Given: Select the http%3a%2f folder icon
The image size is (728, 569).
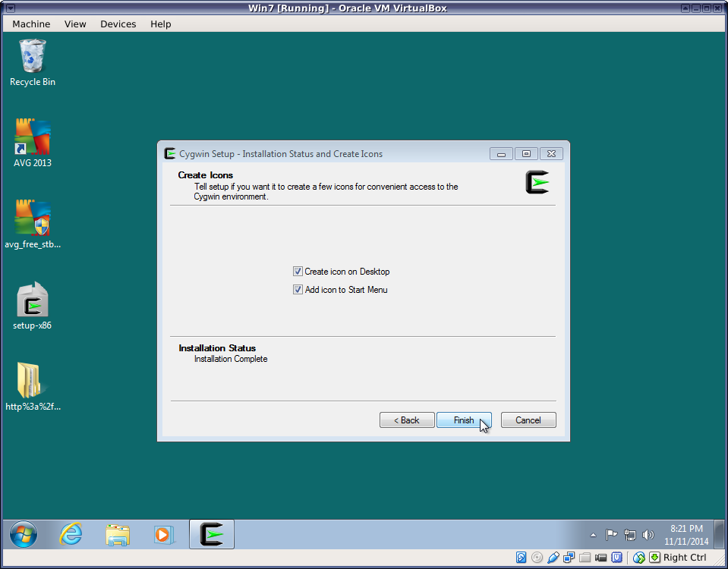Looking at the screenshot, I should coord(33,387).
